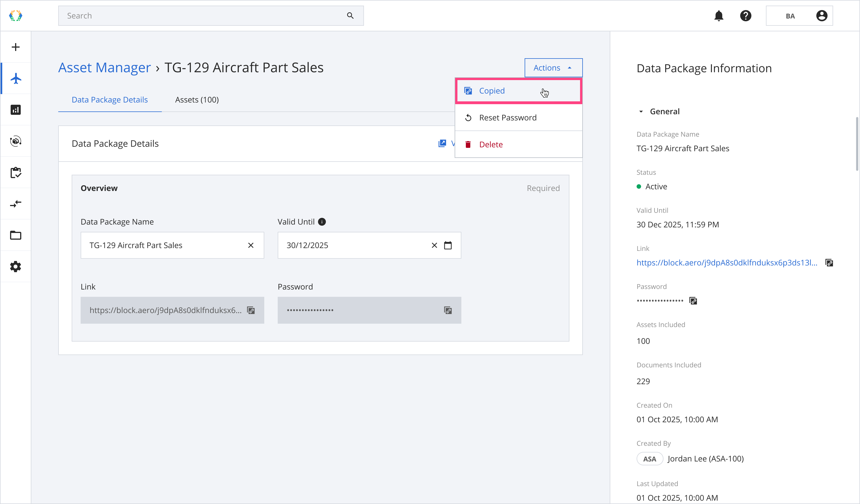The width and height of the screenshot is (860, 504).
Task: Click the plus add icon in sidebar
Action: (x=16, y=47)
